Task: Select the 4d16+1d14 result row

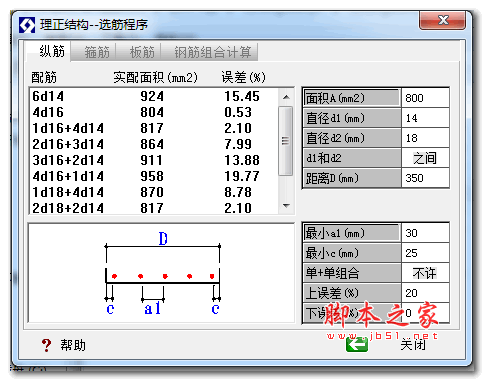Action: (154, 176)
